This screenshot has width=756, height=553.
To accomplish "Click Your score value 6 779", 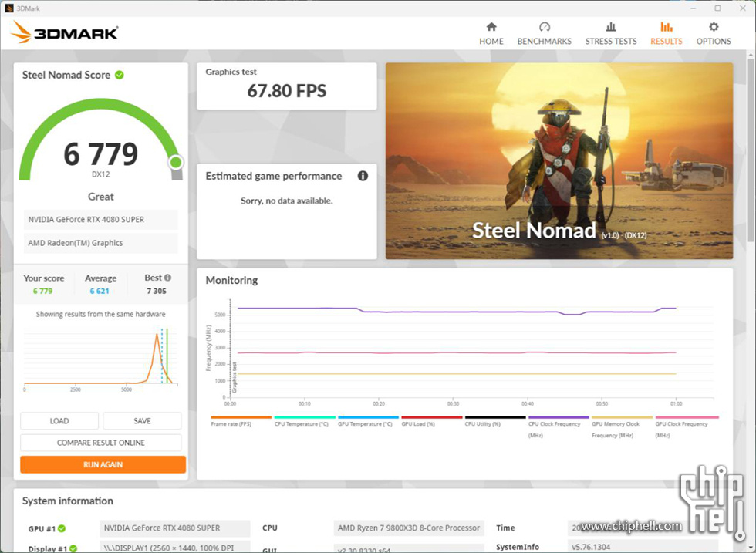I will coord(42,292).
